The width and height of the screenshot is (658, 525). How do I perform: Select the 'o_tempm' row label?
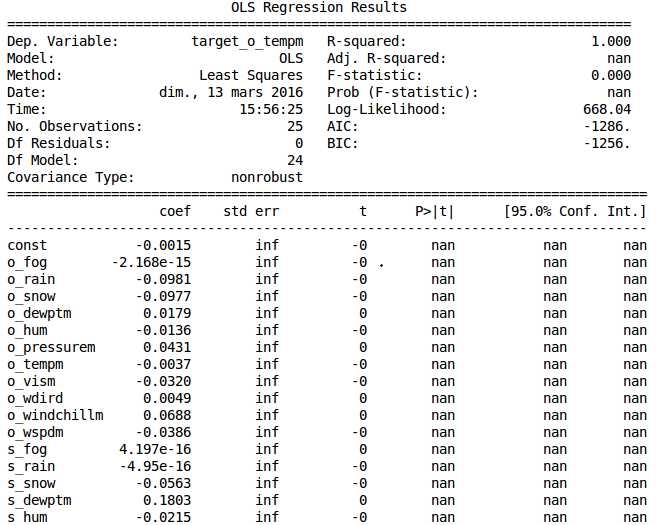click(x=35, y=365)
